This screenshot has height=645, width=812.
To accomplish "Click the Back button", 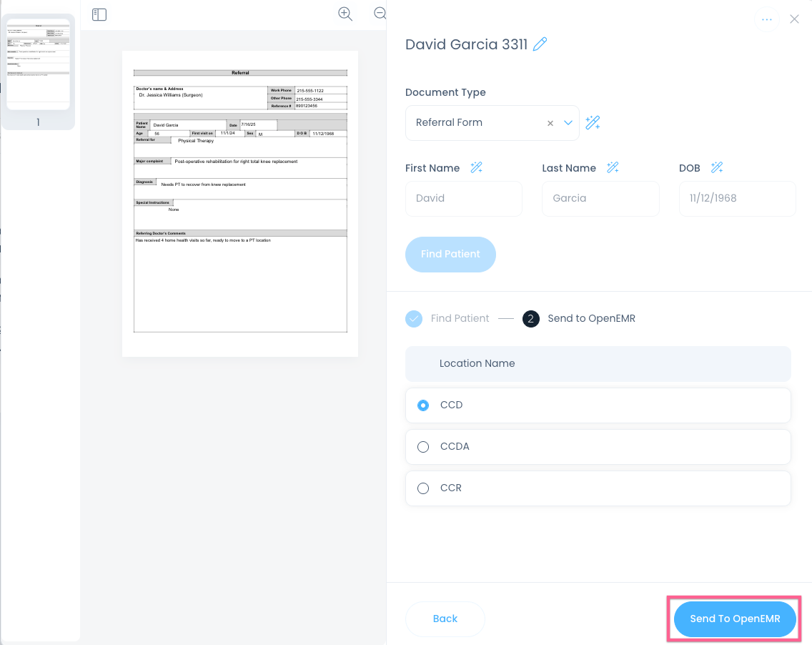I will (x=445, y=619).
